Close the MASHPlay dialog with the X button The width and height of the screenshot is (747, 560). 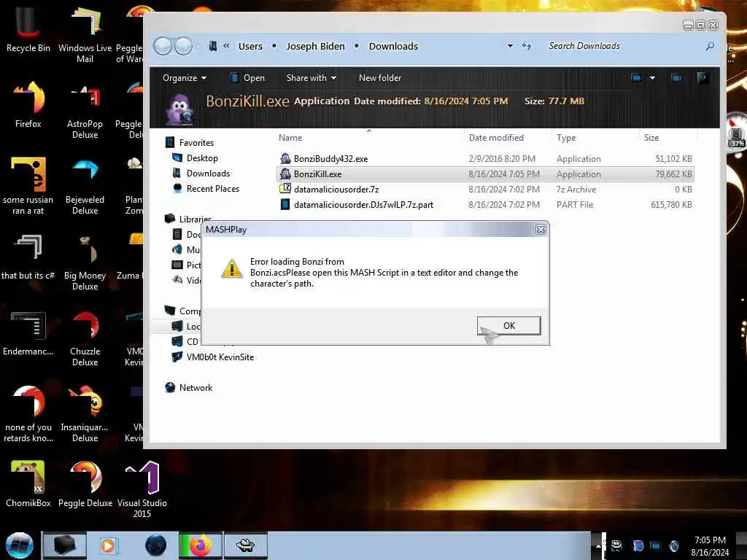coord(541,230)
